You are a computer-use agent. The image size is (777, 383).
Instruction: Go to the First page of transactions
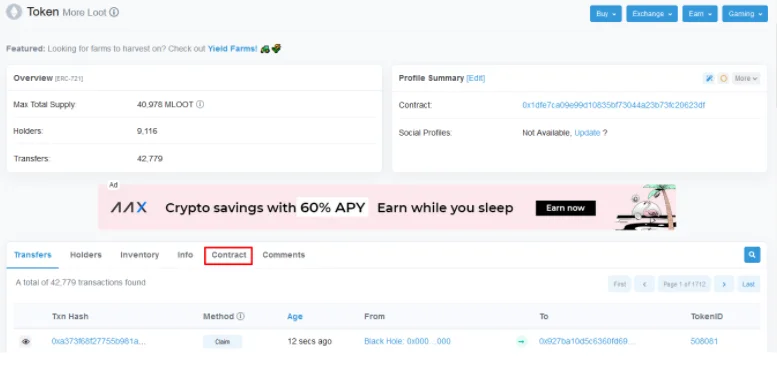click(619, 284)
